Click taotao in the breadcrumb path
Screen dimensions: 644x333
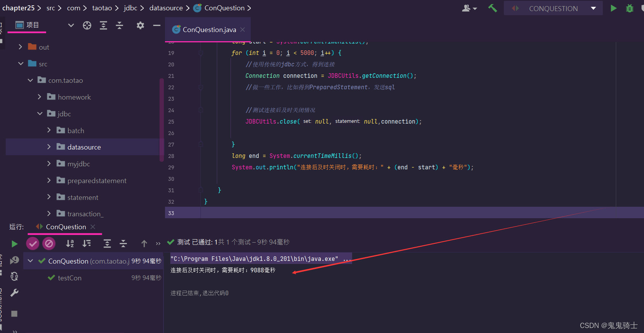(102, 8)
